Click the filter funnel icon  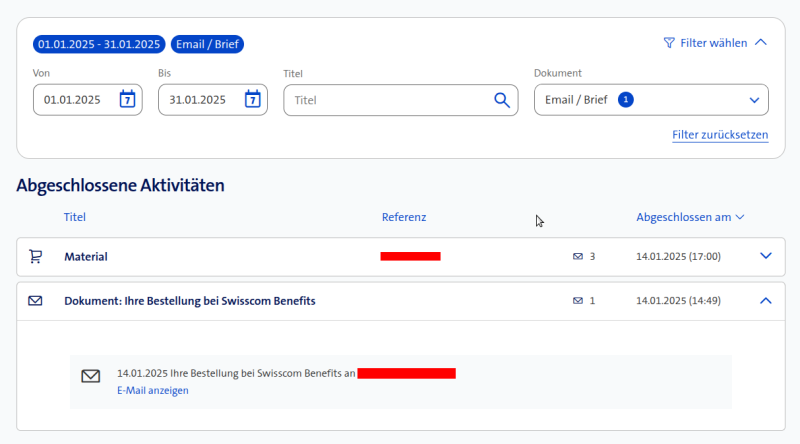click(669, 43)
